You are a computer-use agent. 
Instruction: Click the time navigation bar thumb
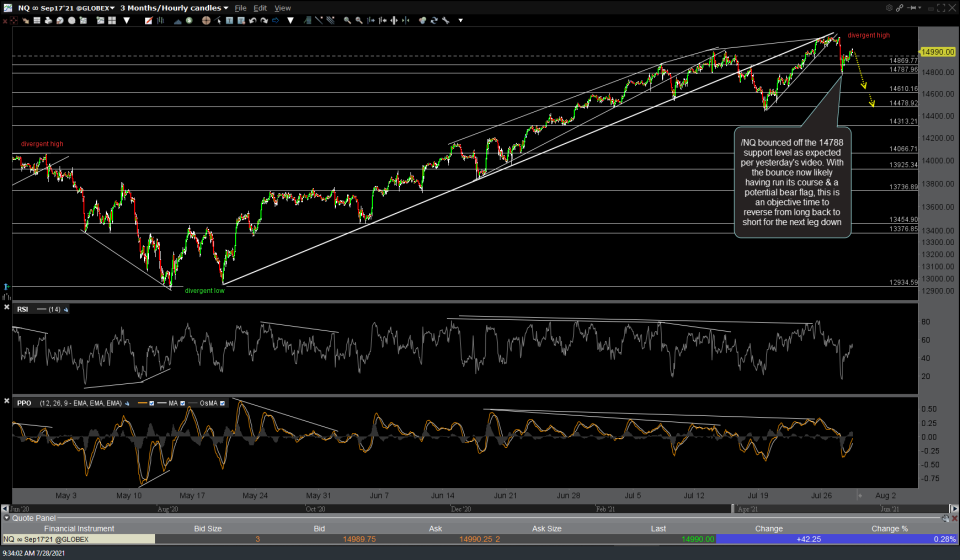click(x=733, y=509)
